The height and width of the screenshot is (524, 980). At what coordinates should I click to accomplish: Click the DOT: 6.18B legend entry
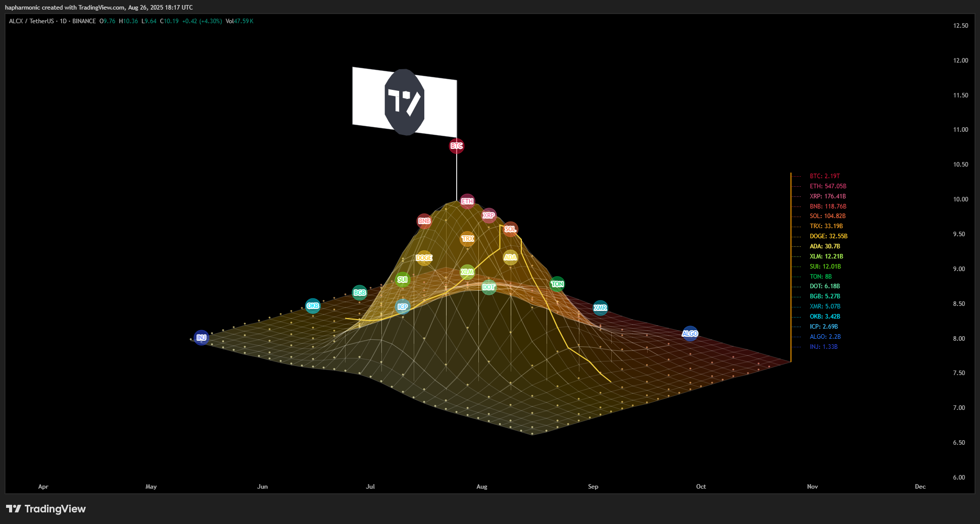824,286
